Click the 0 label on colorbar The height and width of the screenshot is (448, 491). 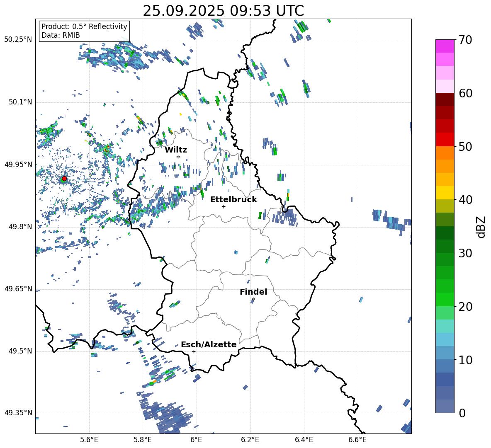[462, 413]
